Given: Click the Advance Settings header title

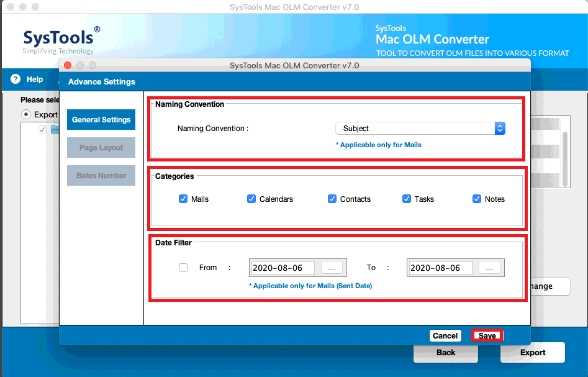Looking at the screenshot, I should coord(102,82).
